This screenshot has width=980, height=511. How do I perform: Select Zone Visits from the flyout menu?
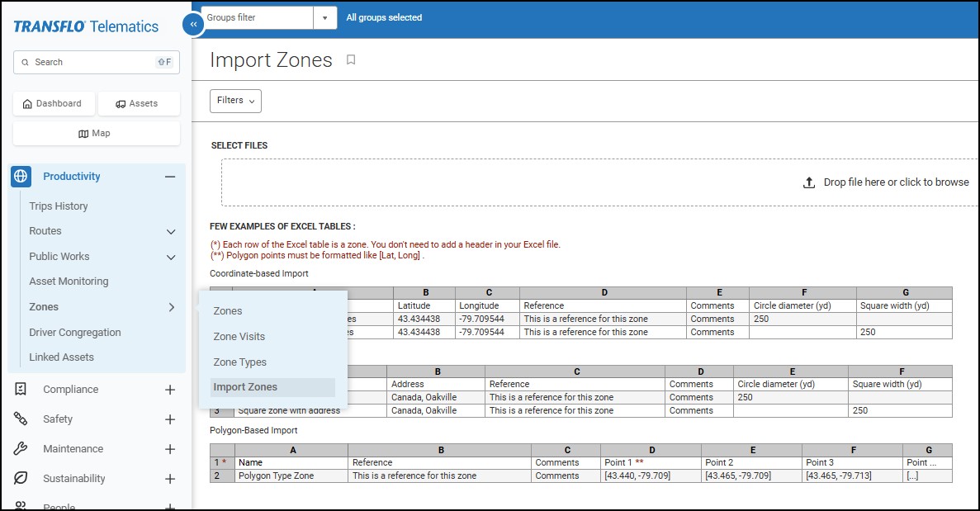(239, 337)
